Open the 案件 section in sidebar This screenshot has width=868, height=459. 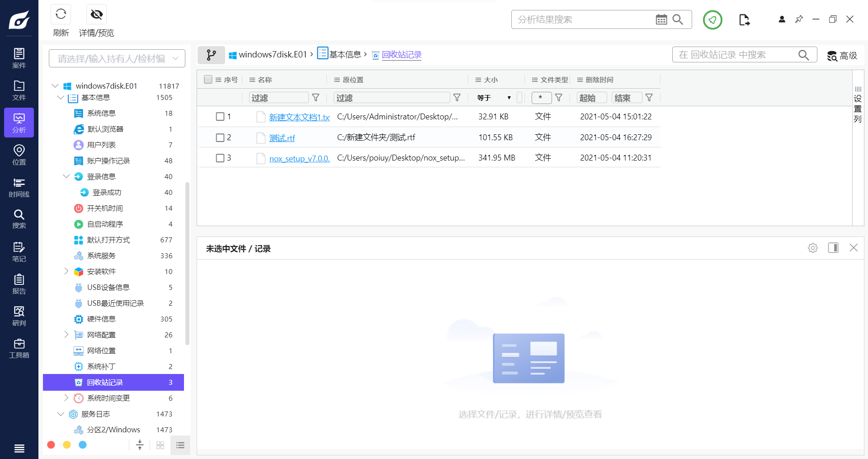[19, 58]
